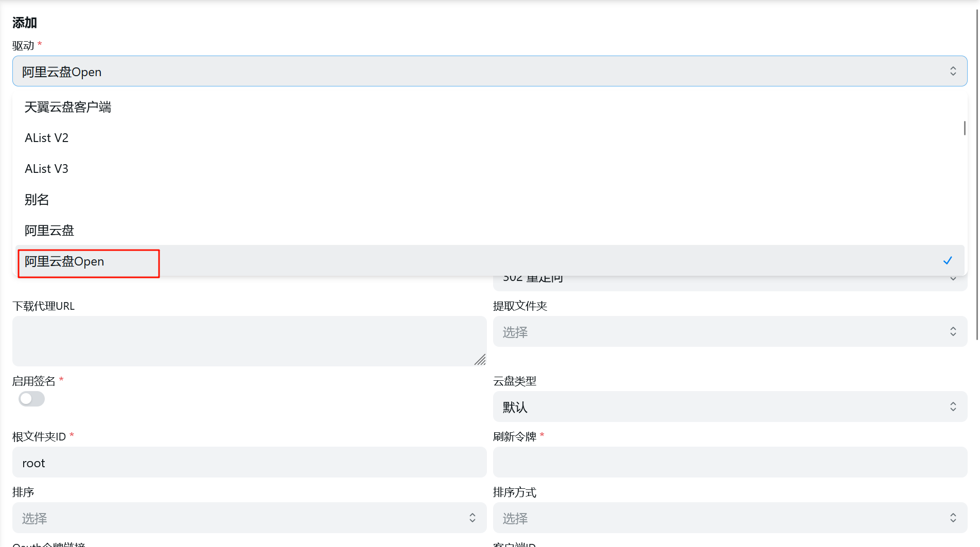This screenshot has width=980, height=547.
Task: Click the up-down arrows of driver select
Action: click(x=953, y=71)
